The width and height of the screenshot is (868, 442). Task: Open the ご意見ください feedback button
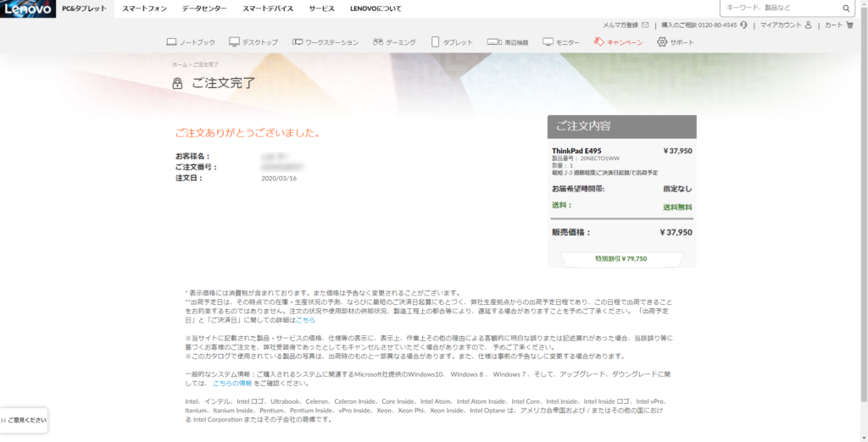click(x=24, y=421)
